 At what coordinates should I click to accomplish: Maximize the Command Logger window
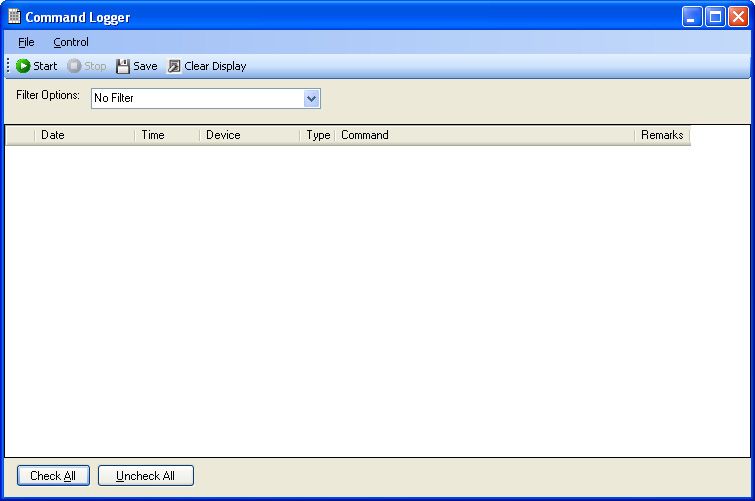click(x=715, y=17)
